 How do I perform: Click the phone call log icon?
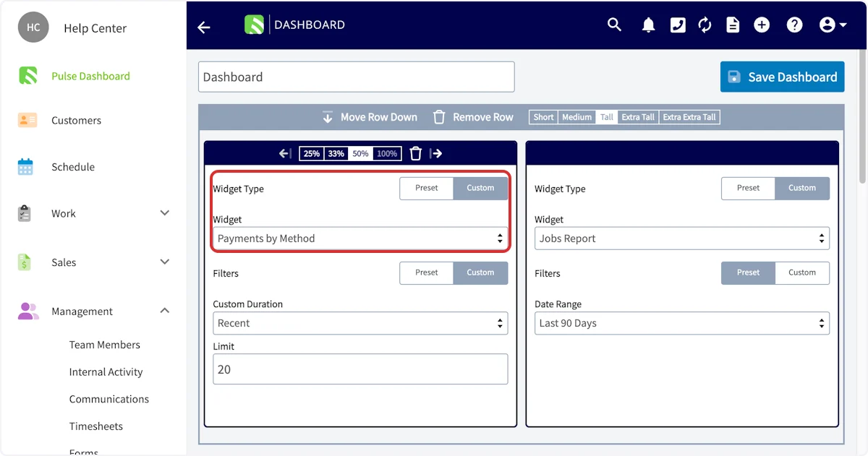(x=678, y=25)
